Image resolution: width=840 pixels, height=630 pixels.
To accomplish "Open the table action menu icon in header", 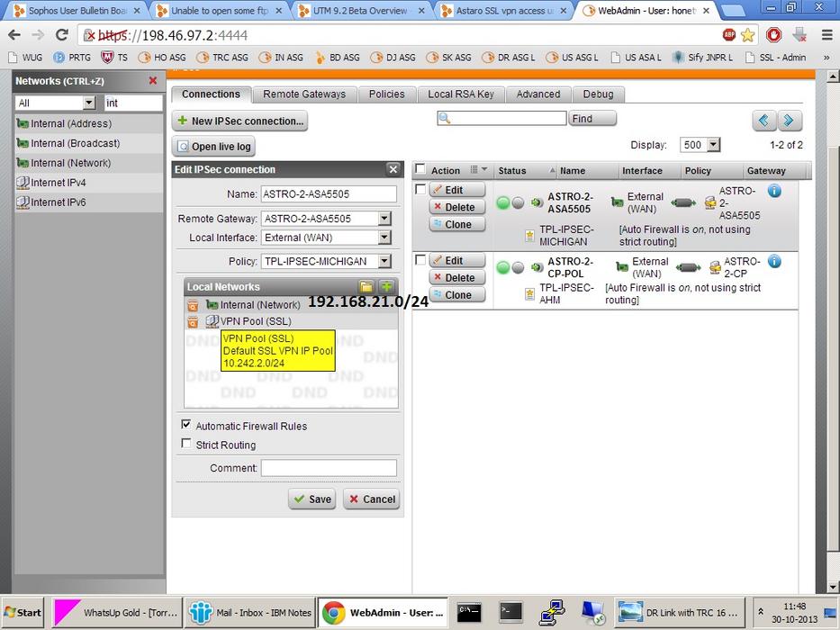I will tap(477, 170).
